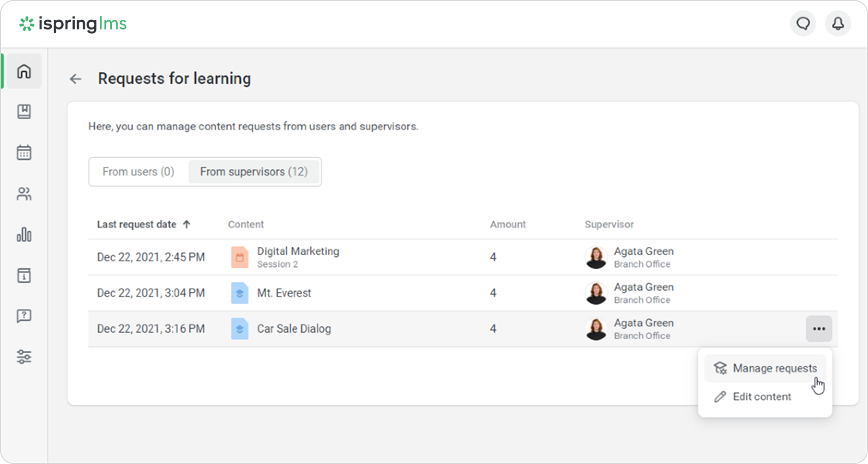This screenshot has height=464, width=868.
Task: Open the Users icon in sidebar
Action: (x=24, y=194)
